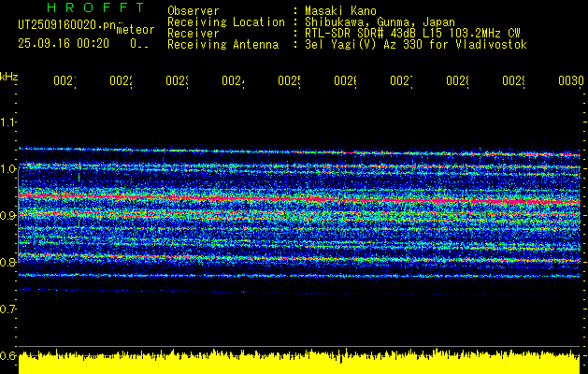Viewport: 588px width, 374px height.
Task: Click the 0021 time marker
Action: coord(65,80)
